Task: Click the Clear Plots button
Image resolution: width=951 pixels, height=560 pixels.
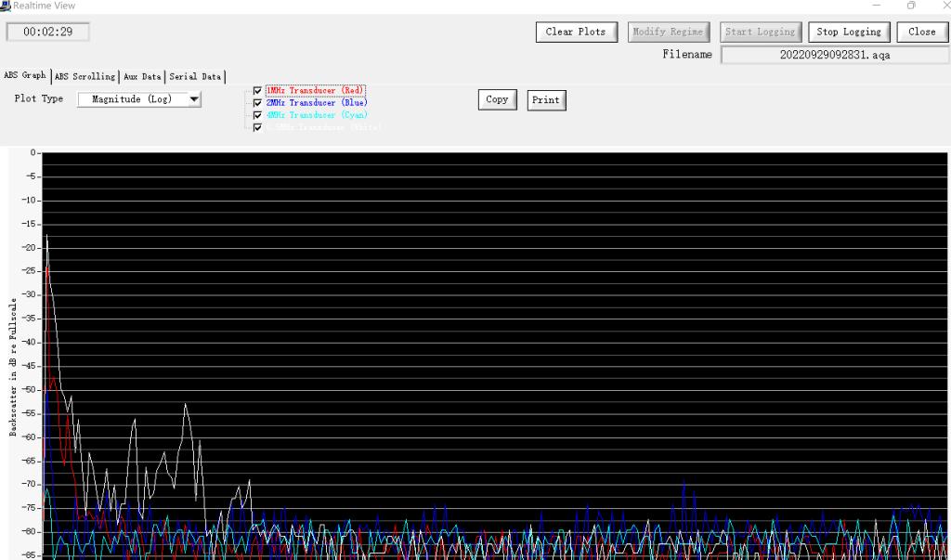Action: click(x=576, y=32)
